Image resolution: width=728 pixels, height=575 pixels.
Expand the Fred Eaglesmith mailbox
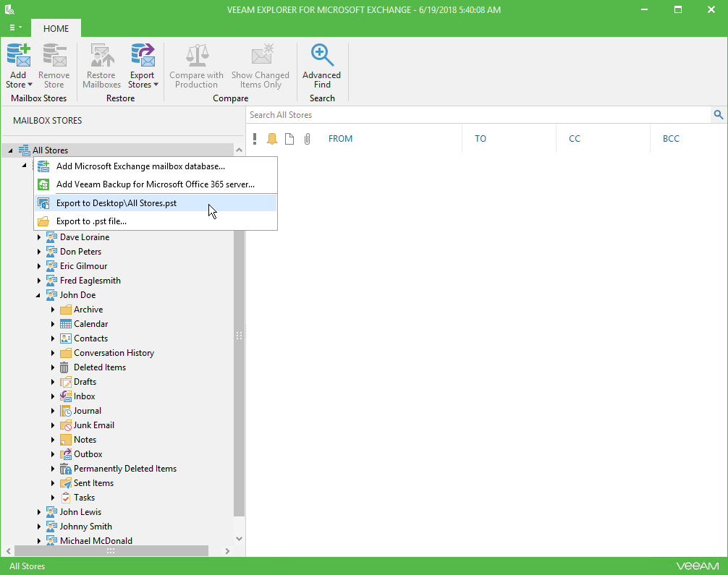[x=39, y=281]
